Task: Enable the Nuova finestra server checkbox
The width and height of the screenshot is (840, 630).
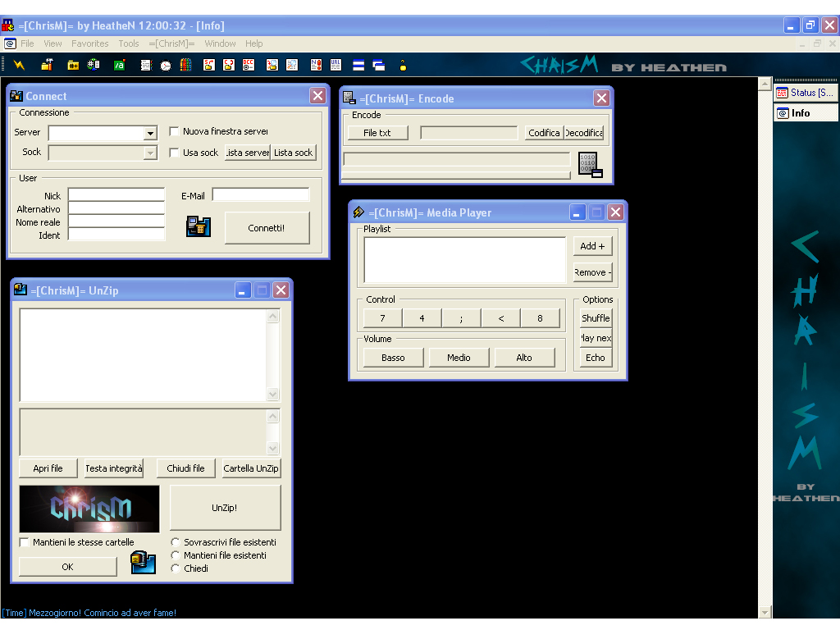Action: click(x=174, y=131)
